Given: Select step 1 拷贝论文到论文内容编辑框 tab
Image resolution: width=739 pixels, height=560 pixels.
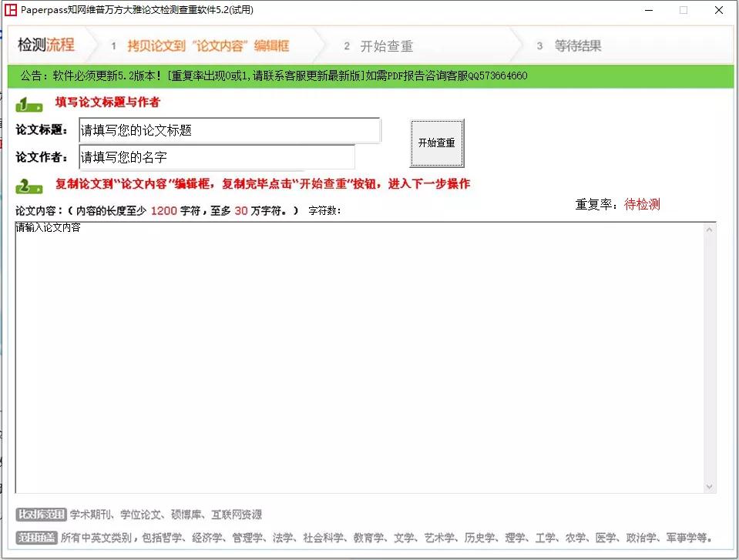Looking at the screenshot, I should [201, 45].
